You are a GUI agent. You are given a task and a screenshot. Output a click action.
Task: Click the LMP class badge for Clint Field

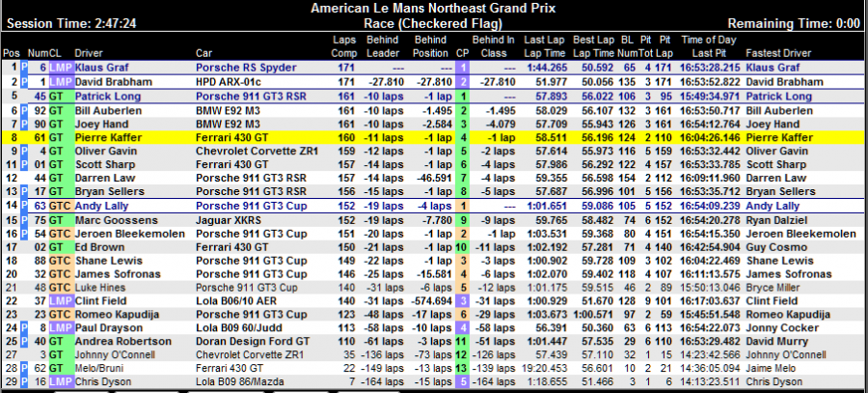coord(61,300)
